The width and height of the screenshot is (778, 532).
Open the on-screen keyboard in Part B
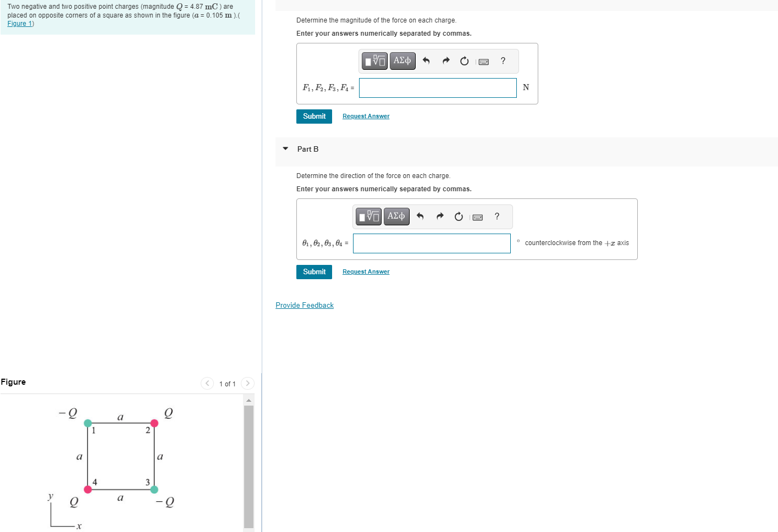(x=477, y=217)
